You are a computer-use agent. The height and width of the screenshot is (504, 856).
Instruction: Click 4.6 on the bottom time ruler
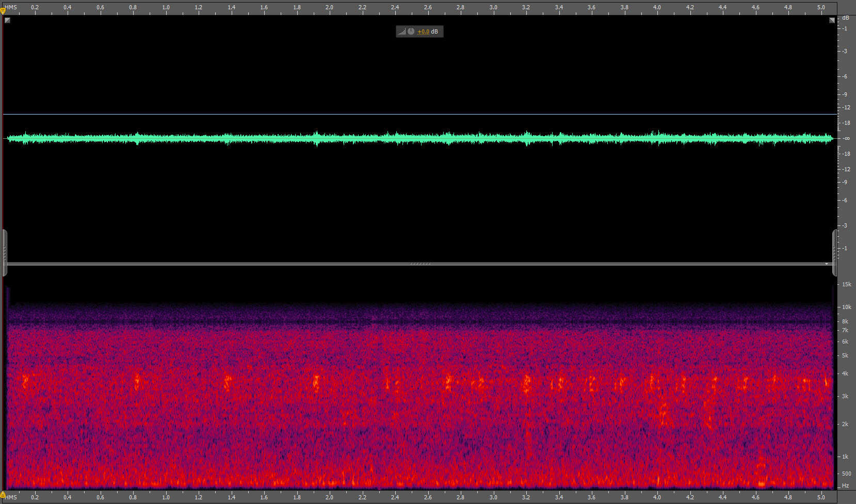(755, 497)
